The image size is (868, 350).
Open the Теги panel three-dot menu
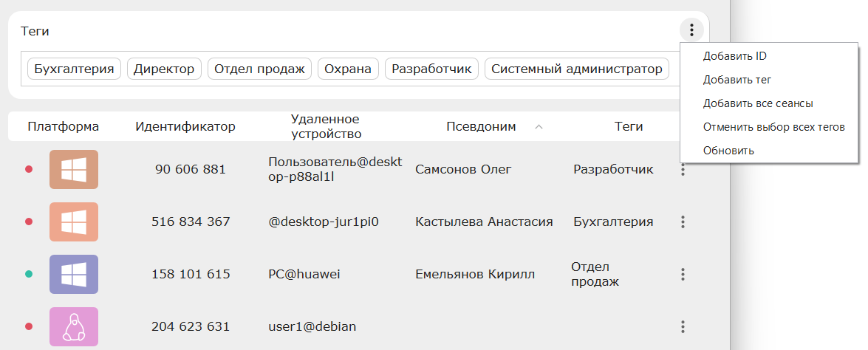691,30
